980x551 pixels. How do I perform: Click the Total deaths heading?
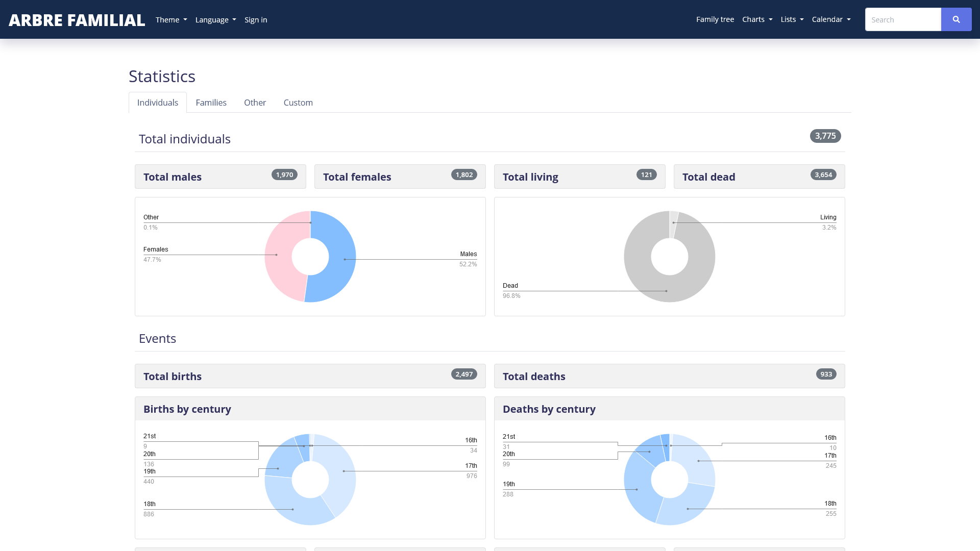click(534, 377)
